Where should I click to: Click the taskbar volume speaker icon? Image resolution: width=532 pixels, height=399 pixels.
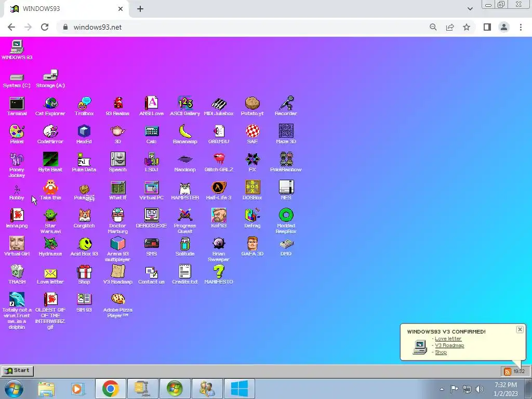[480, 389]
